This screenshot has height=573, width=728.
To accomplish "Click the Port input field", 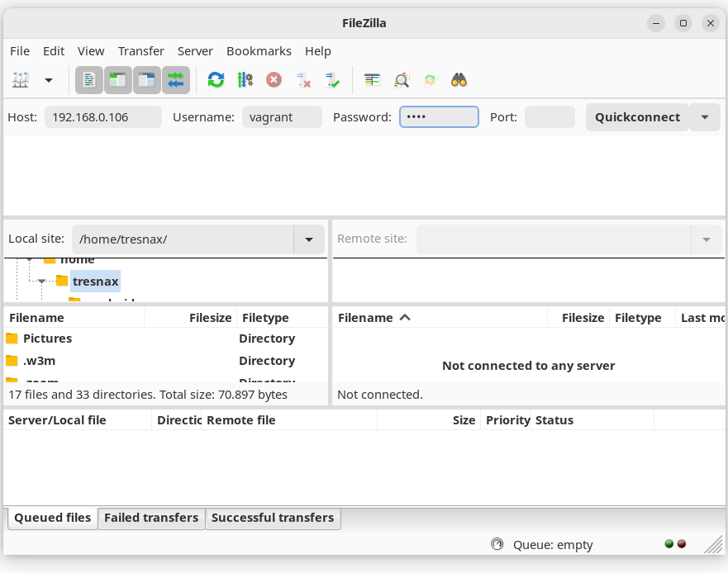I will 550,117.
